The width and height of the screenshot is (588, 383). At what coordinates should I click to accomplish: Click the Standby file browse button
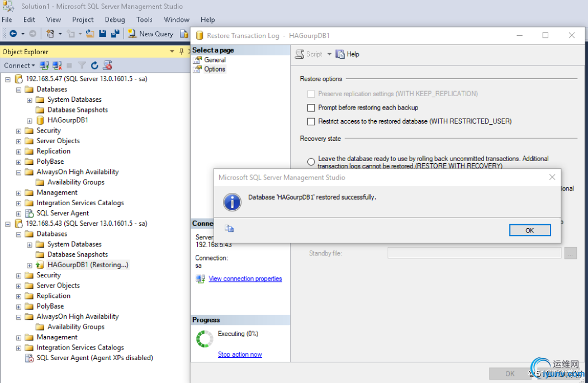click(x=570, y=253)
